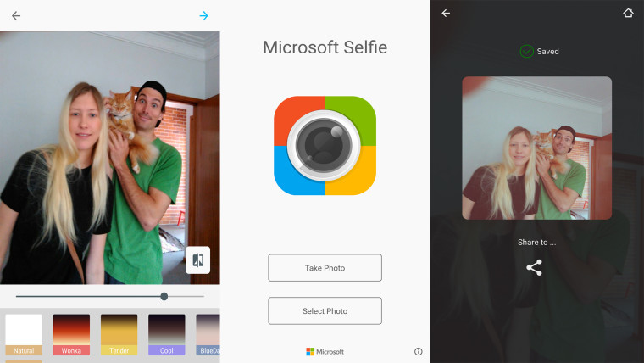
Task: Click the 'Microsoft Selfie' title text
Action: 325,47
